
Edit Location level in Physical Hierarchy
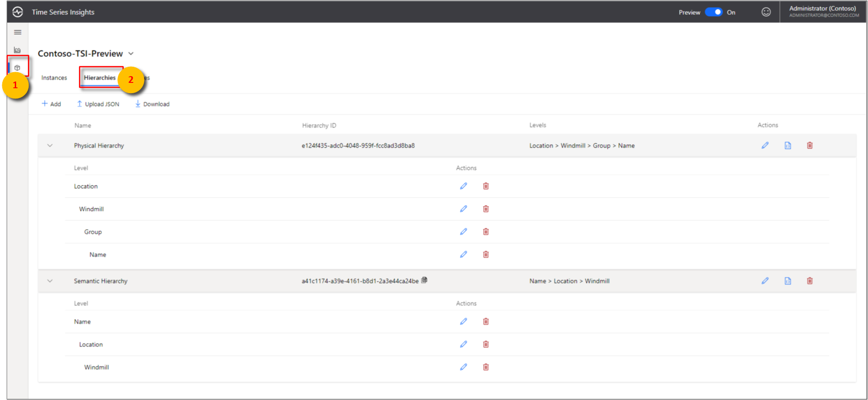point(464,186)
